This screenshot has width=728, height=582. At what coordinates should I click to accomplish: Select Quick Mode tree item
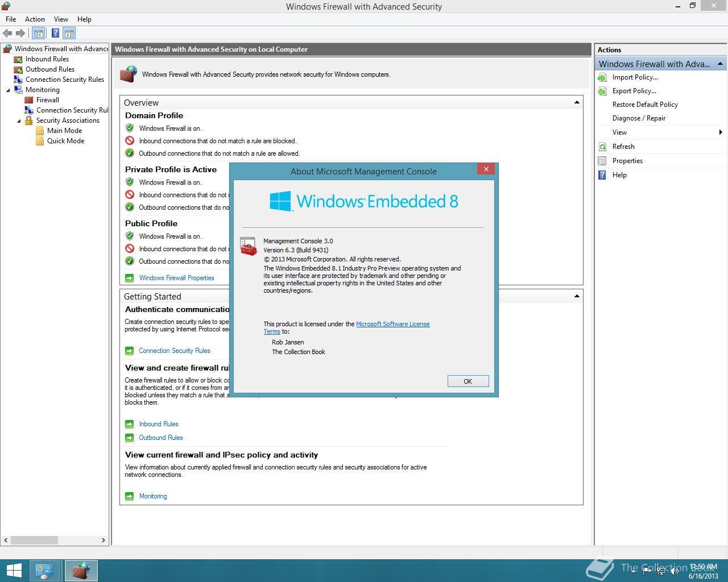(x=65, y=141)
